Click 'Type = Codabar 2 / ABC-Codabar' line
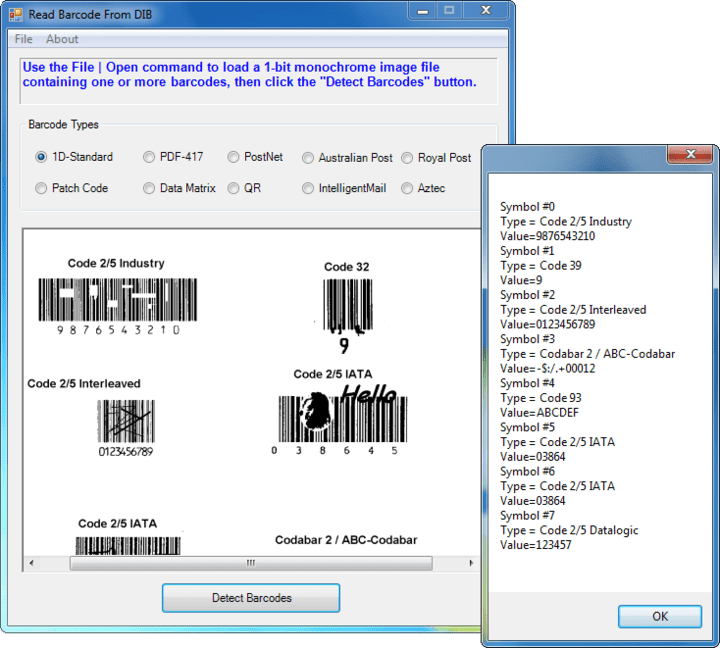Image resolution: width=720 pixels, height=648 pixels. click(x=588, y=354)
